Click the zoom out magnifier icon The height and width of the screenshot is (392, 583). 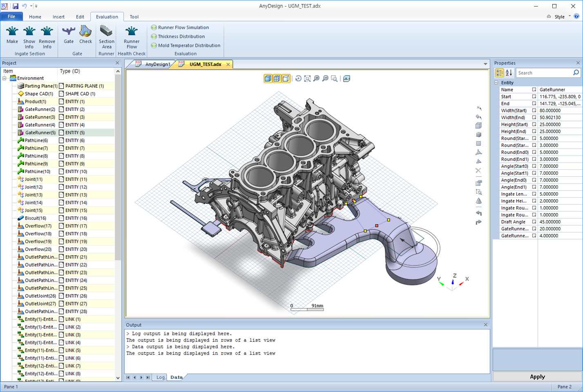(x=325, y=78)
